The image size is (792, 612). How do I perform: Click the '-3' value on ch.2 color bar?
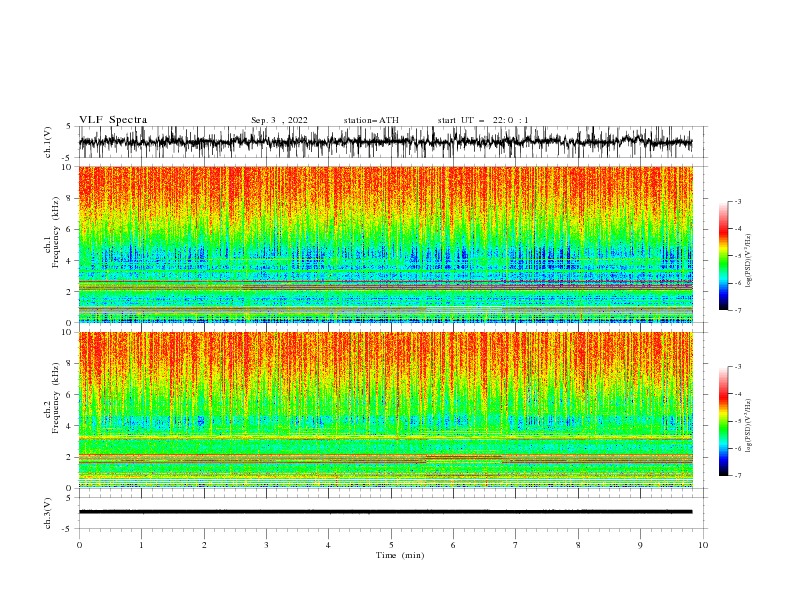(x=737, y=367)
